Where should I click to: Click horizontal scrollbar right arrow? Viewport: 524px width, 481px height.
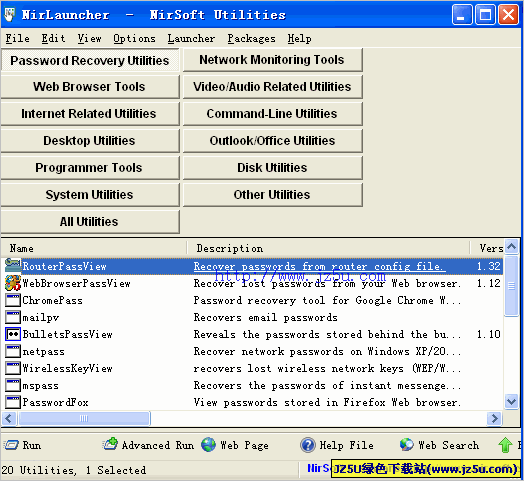click(x=494, y=418)
